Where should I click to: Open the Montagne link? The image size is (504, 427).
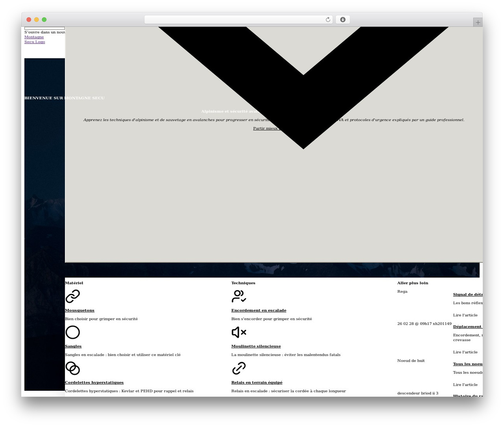tap(34, 37)
